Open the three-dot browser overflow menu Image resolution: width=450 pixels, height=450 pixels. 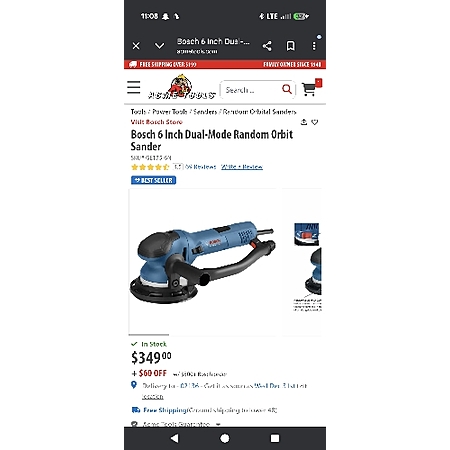click(x=314, y=46)
